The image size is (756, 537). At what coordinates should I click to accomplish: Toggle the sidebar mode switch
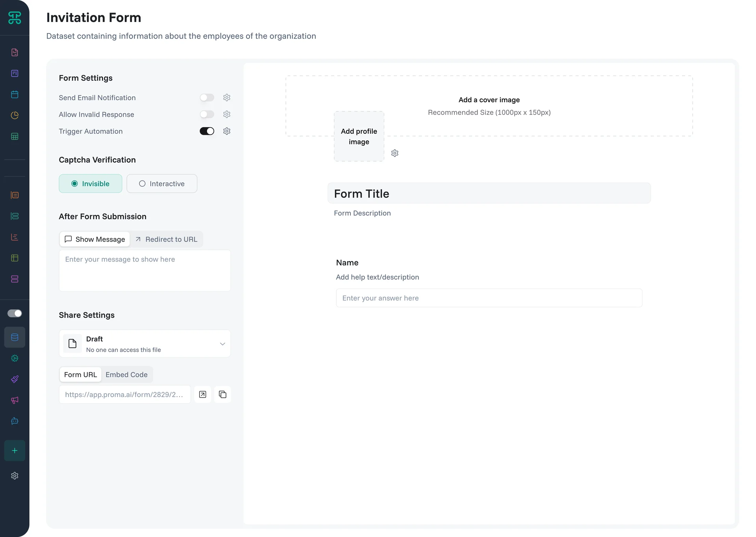(15, 313)
